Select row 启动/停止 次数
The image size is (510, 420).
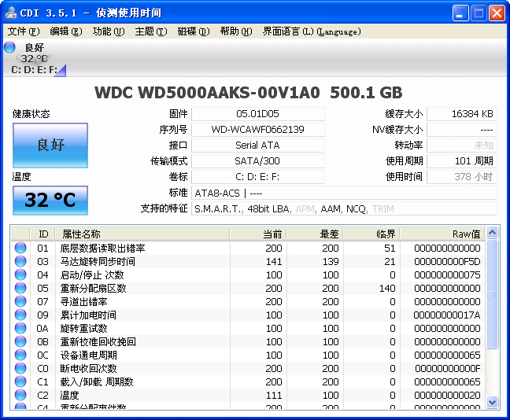(x=248, y=274)
